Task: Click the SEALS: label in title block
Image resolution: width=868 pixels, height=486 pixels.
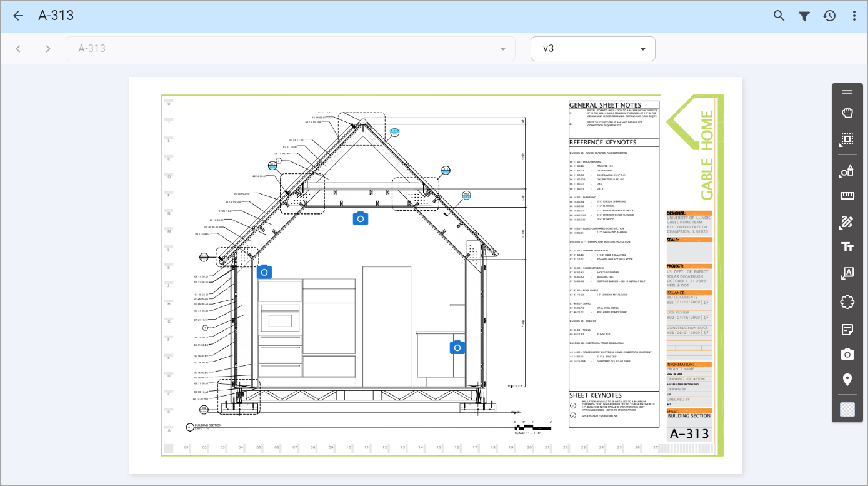Action: 673,240
